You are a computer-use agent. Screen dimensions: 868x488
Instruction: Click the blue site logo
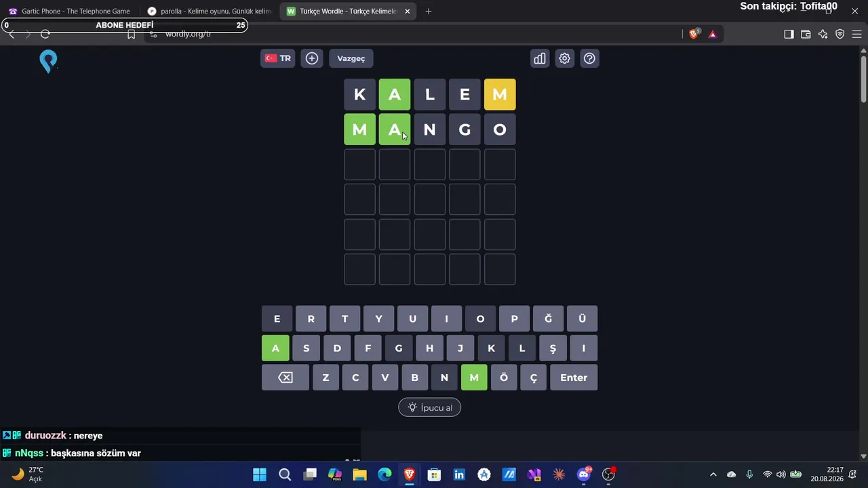pos(48,62)
